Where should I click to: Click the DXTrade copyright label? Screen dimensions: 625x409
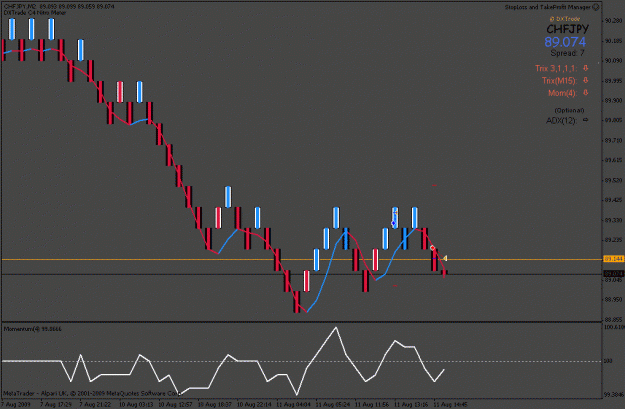564,19
